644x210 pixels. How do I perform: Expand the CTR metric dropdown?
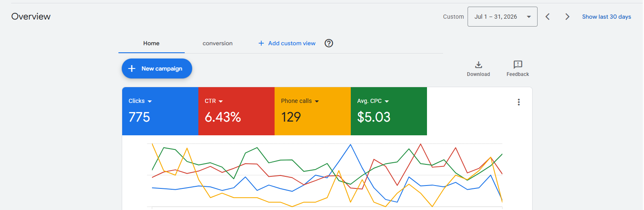point(221,101)
